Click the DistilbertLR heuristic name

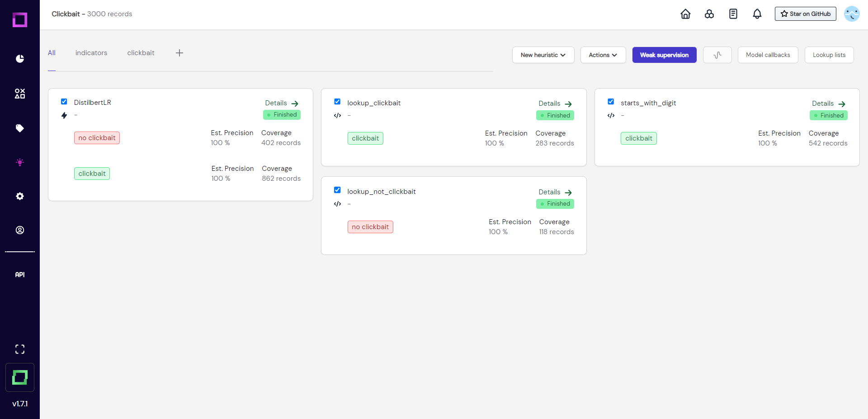click(x=93, y=103)
